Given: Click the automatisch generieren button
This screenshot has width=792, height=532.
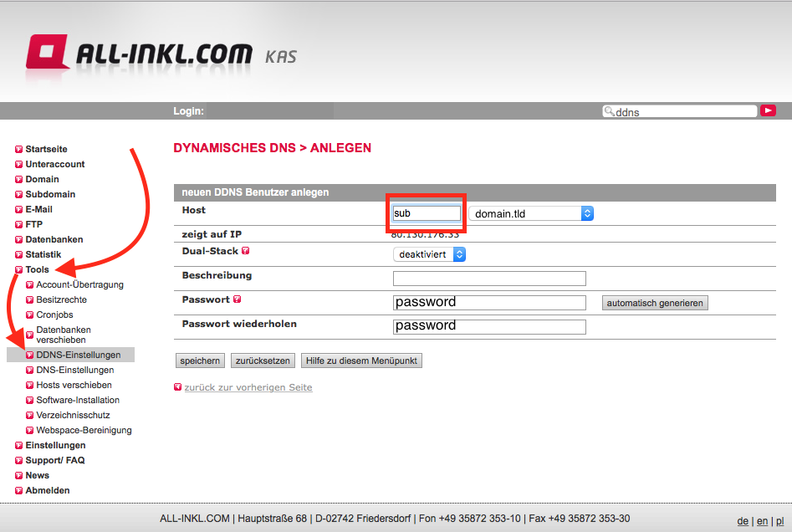Looking at the screenshot, I should [x=655, y=303].
